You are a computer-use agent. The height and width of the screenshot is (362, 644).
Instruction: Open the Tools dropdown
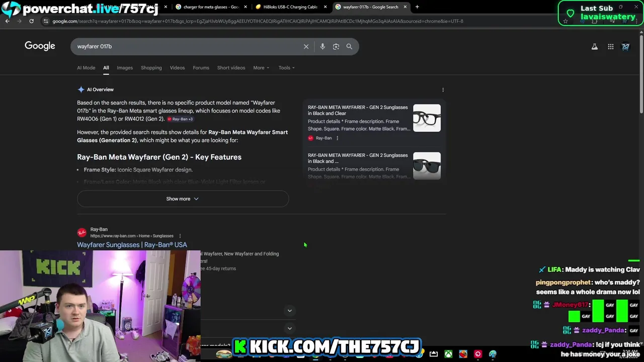287,68
